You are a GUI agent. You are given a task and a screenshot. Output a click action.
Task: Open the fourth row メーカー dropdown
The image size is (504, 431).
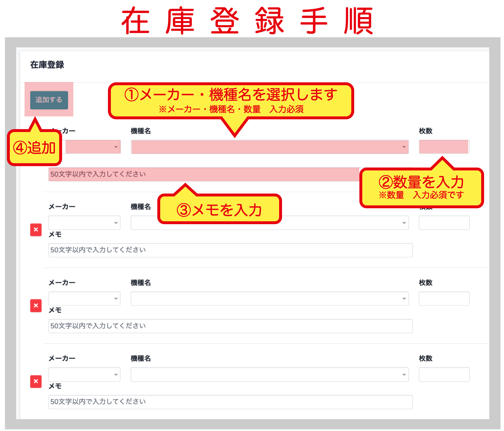[x=84, y=374]
